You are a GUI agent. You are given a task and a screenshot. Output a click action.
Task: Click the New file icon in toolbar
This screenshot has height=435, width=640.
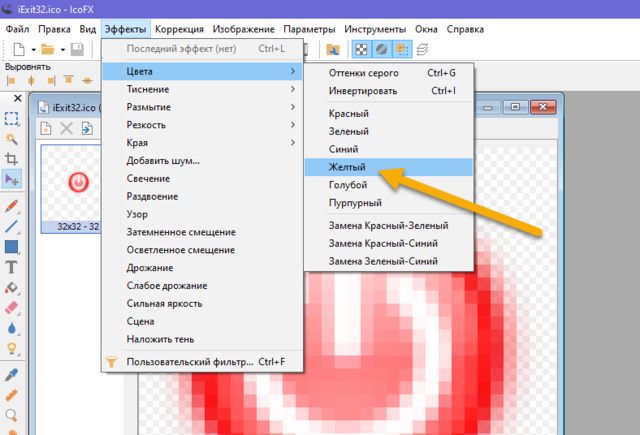tap(19, 49)
